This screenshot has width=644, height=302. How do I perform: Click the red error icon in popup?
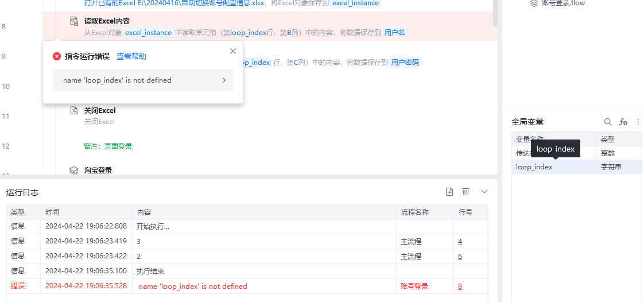(57, 57)
